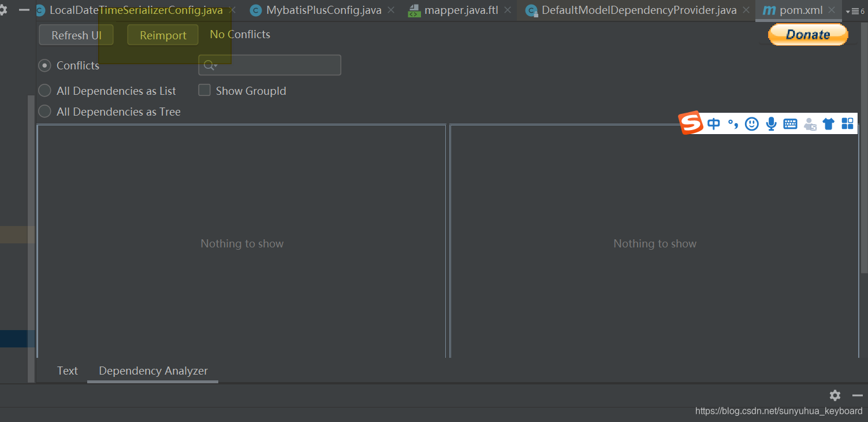Close the pom.xml tab

[x=832, y=10]
